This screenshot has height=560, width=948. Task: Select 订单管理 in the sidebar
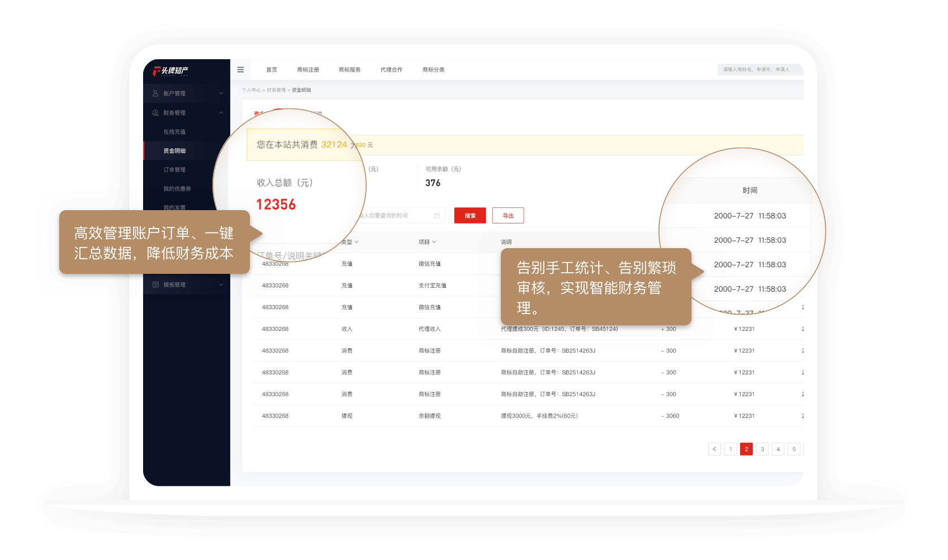174,169
